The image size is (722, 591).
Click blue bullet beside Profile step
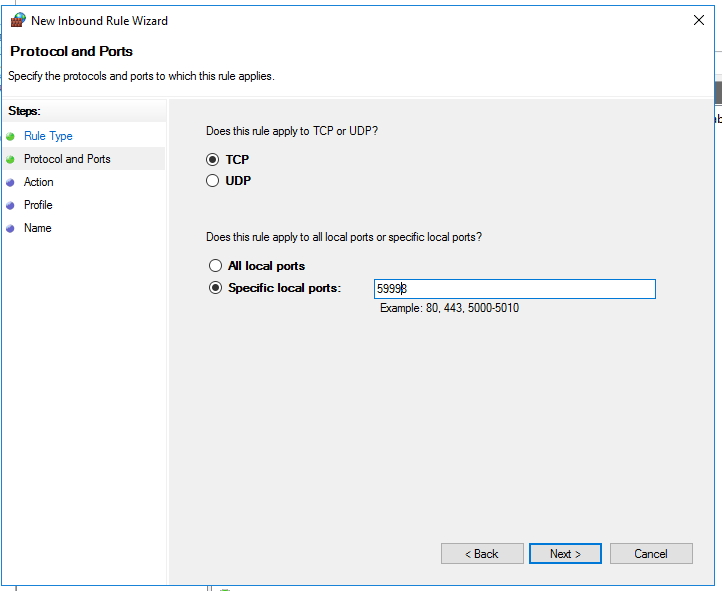pos(11,205)
